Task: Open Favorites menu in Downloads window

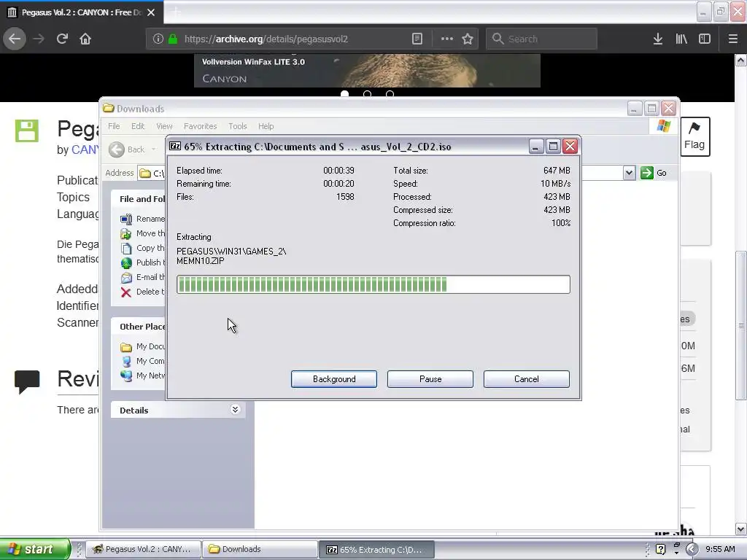Action: [200, 126]
